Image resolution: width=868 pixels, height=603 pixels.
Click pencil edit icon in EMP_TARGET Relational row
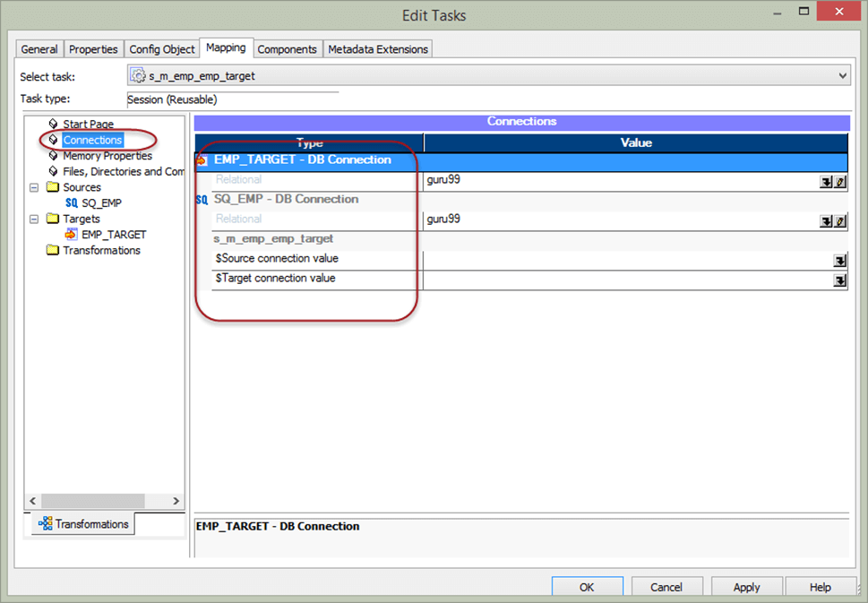tap(839, 182)
